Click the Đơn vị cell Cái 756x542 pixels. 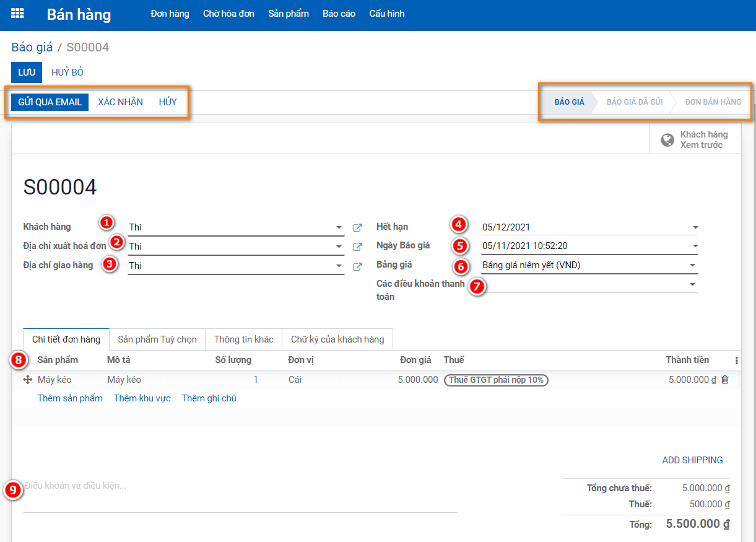295,380
